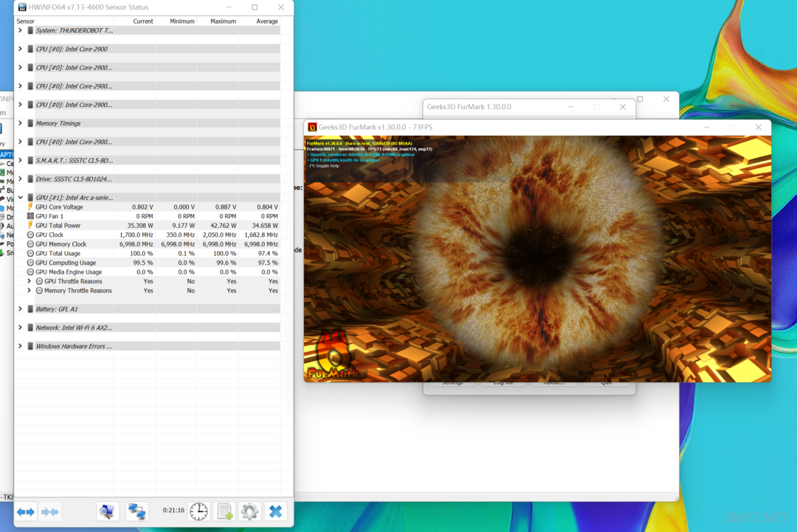Maximize the HWiNFO64 Sensor Status window
Screen dimensions: 797x532
[x=255, y=7]
